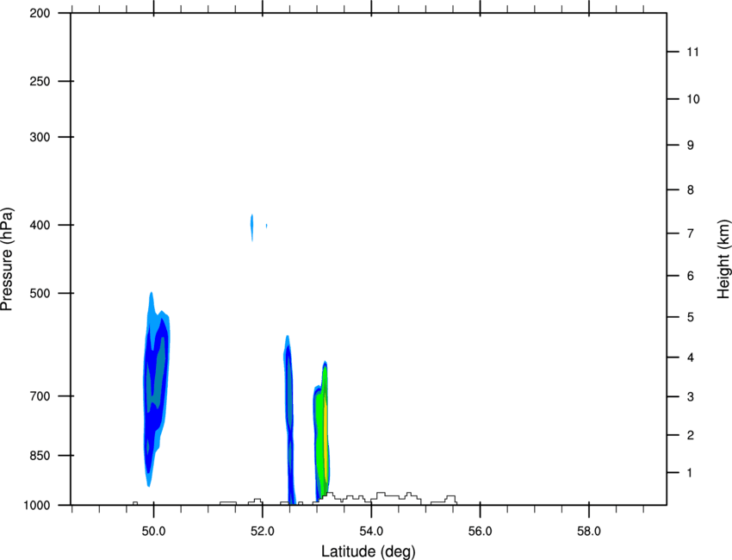Select the 54.0 latitude tick label
The image size is (732, 560).
[x=371, y=531]
